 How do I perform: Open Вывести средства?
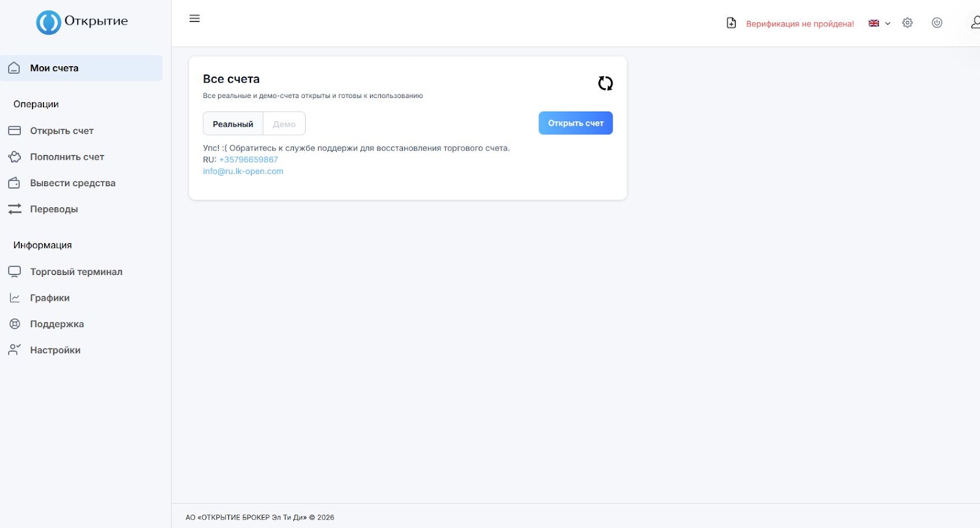(73, 183)
